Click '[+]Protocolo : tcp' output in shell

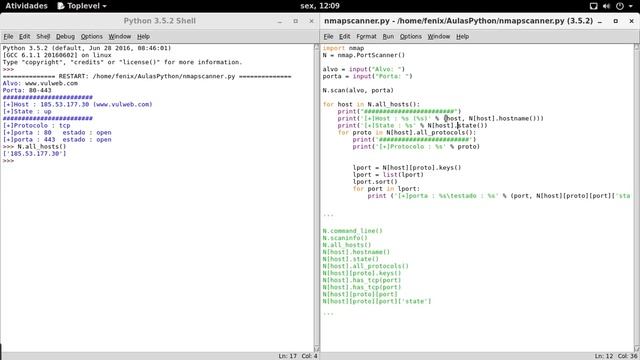tap(36, 126)
